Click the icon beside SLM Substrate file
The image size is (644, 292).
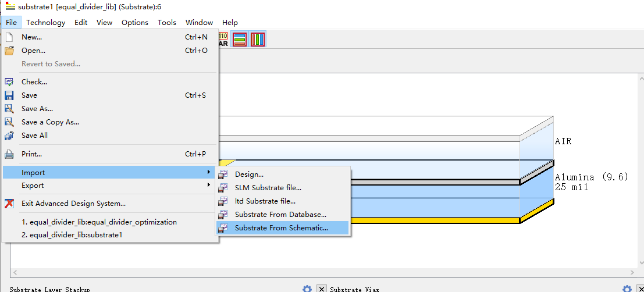pyautogui.click(x=223, y=188)
